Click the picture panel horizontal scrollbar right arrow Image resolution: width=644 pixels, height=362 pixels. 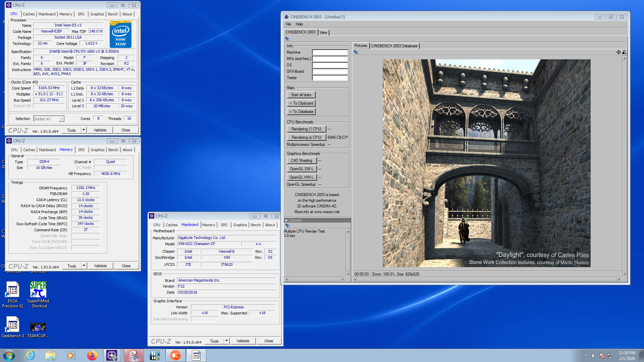pos(619,279)
